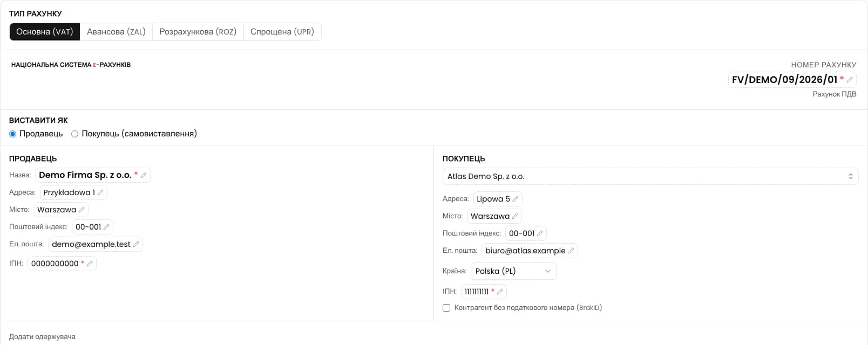Select the Спрощена (UPR) tab
The image size is (868, 345).
282,32
